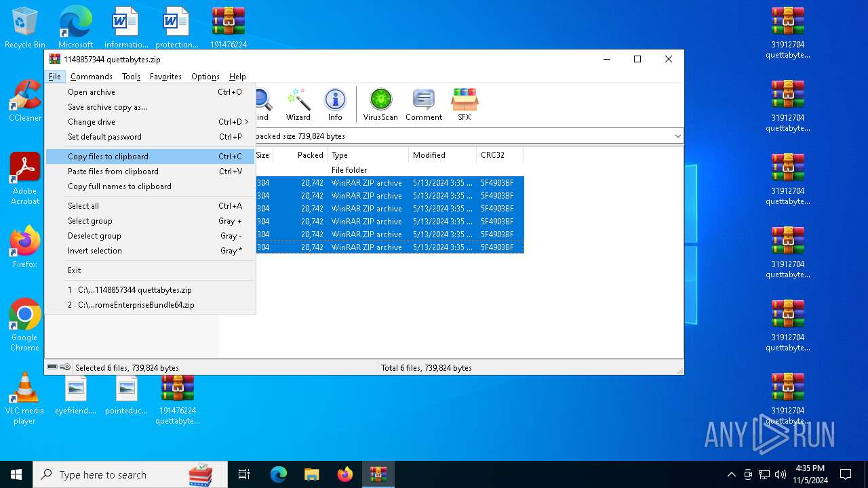Open recent file '1148857344 quettabytes.zip'
This screenshot has width=868, height=488.
click(150, 290)
